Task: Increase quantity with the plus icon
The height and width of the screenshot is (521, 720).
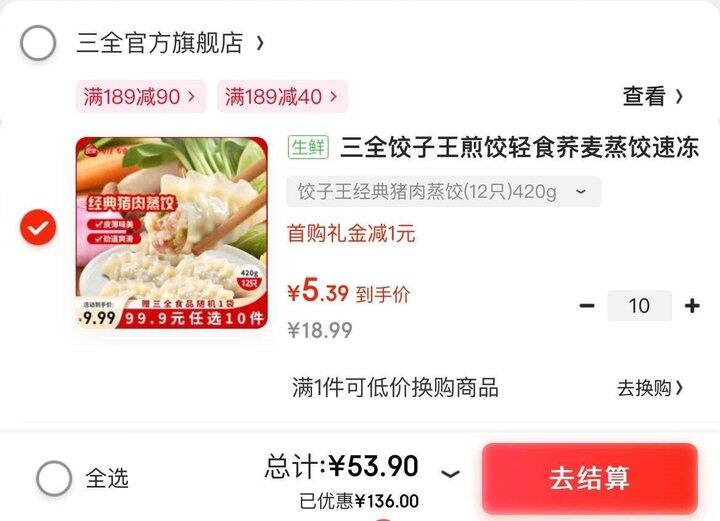Action: point(692,306)
